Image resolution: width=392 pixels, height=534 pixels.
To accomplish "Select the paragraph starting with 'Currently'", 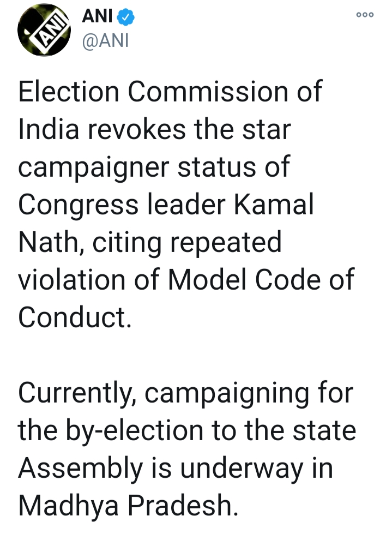I will tap(186, 448).
